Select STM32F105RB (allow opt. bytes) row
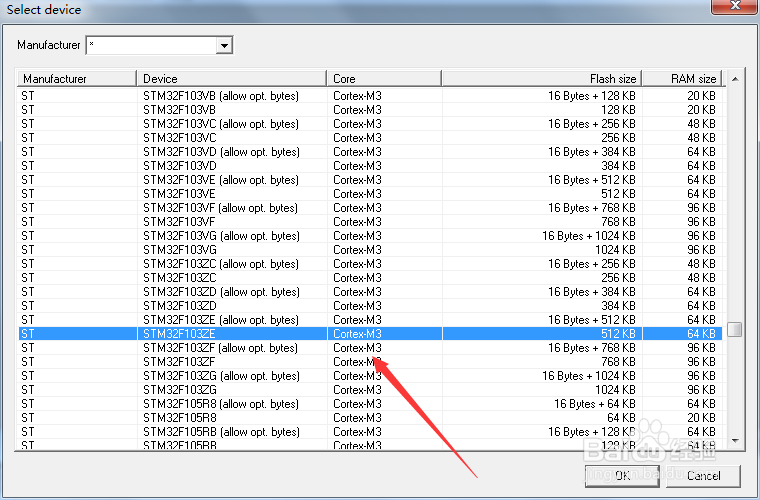The height and width of the screenshot is (500, 760). coord(370,432)
